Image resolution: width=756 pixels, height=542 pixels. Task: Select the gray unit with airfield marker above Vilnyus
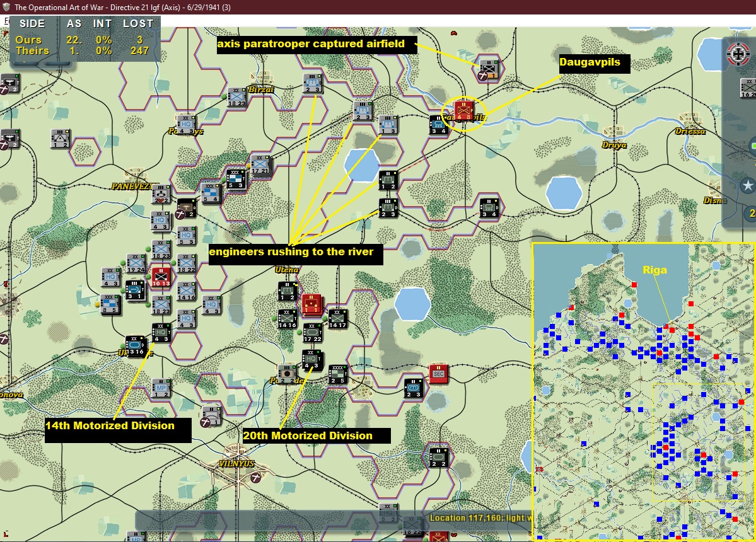tap(211, 416)
